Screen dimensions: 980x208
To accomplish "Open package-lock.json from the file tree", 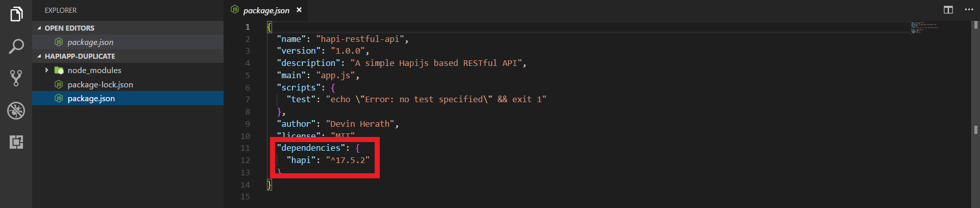I will click(x=100, y=84).
